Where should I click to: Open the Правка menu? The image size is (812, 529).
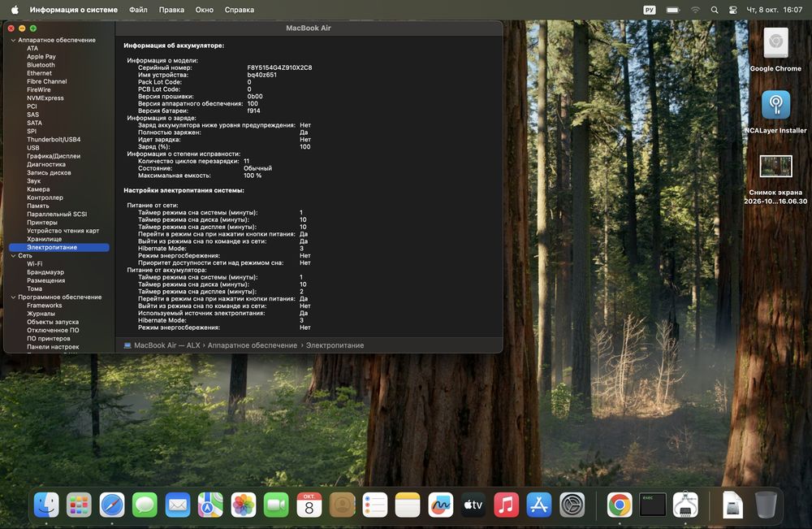[x=171, y=10]
